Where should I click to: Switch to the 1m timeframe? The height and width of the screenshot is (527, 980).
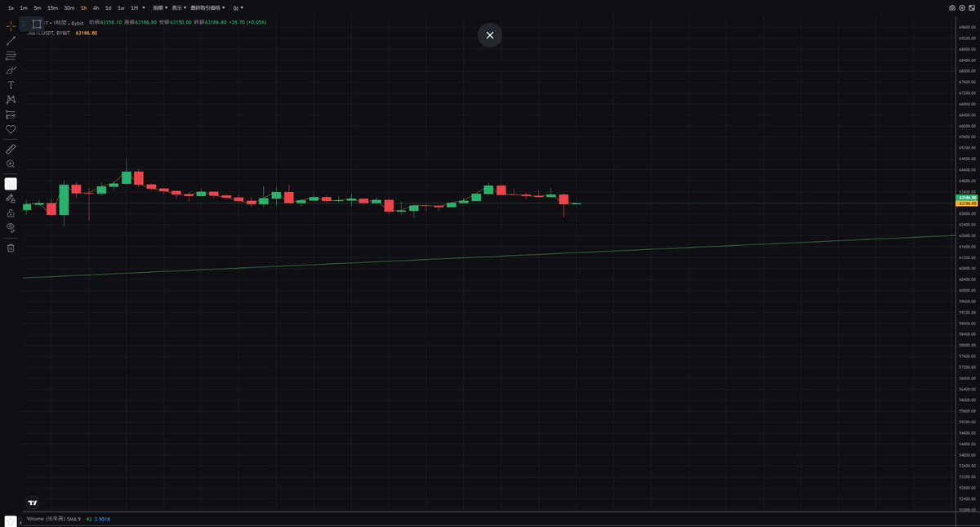[24, 7]
